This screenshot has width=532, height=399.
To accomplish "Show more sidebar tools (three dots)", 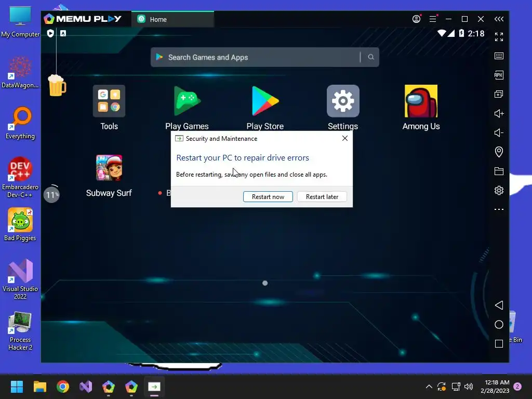I will point(499,209).
